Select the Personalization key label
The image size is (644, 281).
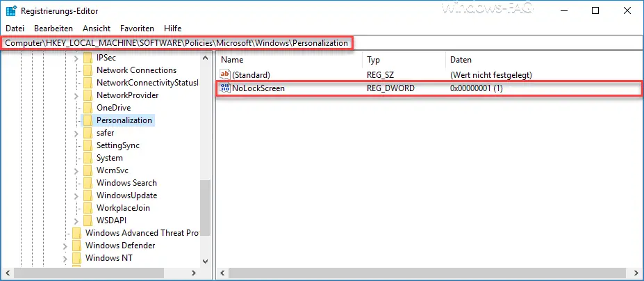click(124, 120)
